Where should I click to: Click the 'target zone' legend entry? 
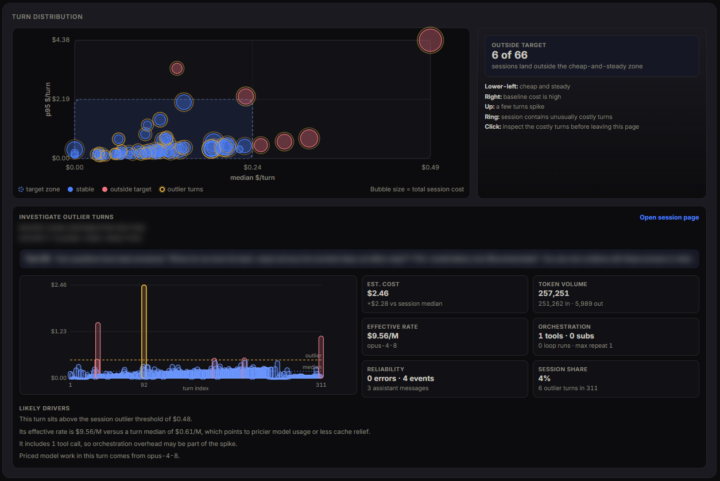click(39, 189)
